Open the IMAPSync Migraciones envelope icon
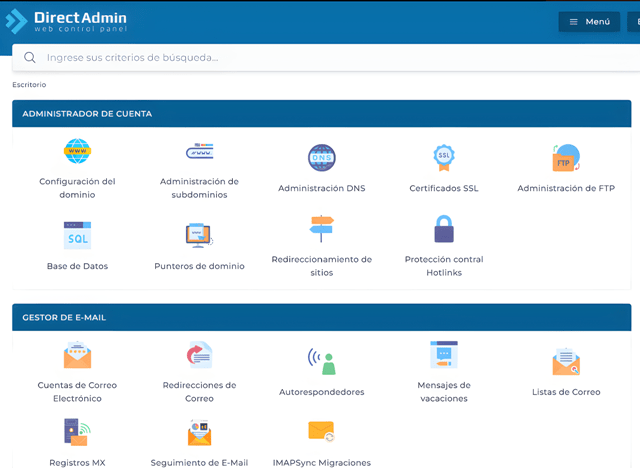This screenshot has width=640, height=468. [x=322, y=432]
